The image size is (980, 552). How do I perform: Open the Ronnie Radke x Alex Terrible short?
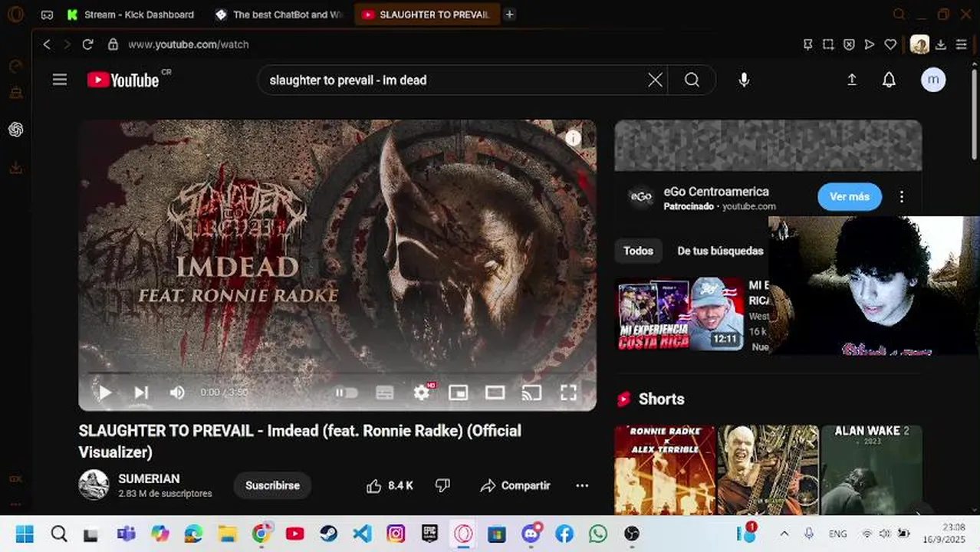coord(665,470)
